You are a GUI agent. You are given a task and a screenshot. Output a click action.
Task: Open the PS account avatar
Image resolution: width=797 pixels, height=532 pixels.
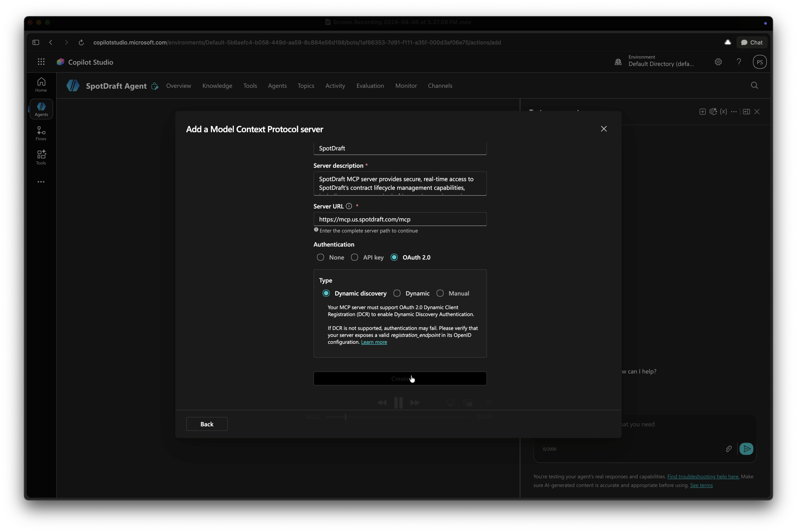[x=760, y=62]
